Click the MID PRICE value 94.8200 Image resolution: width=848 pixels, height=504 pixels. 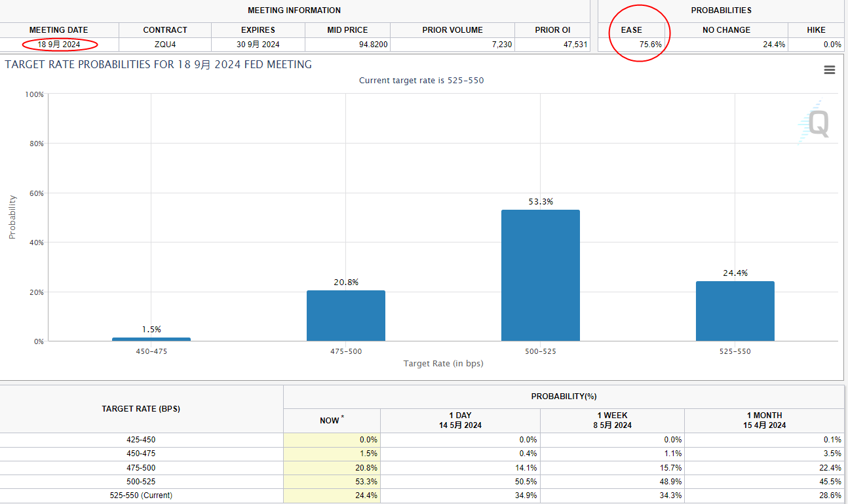tap(371, 45)
